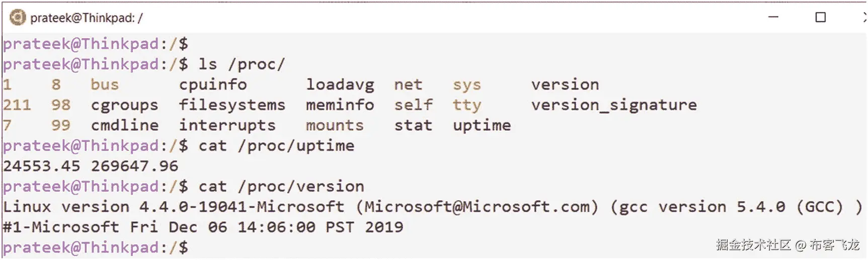Viewport: 868px width, 260px height.
Task: Click the 'cat /proc/version' command text
Action: coord(281,187)
